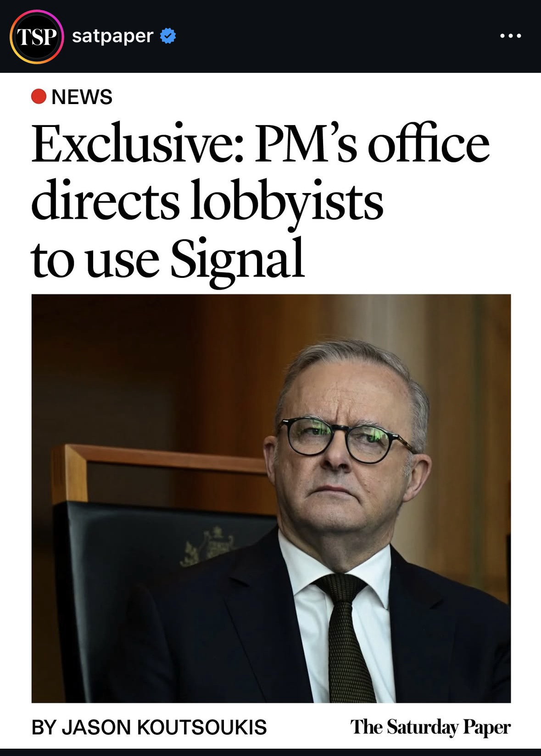Screen dimensions: 541x756
Task: Click the word 'office' in headline
Action: (429, 143)
